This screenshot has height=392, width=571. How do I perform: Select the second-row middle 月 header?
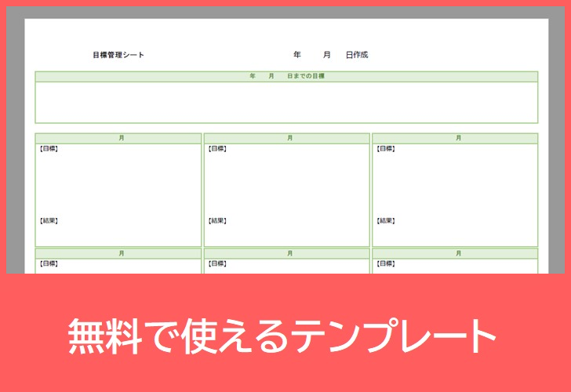pos(287,253)
